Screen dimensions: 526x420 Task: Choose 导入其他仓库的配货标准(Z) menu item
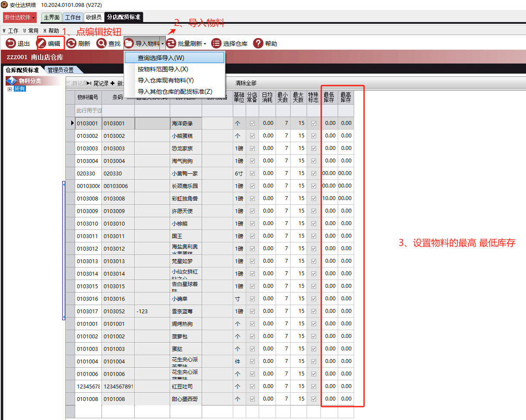(x=174, y=91)
